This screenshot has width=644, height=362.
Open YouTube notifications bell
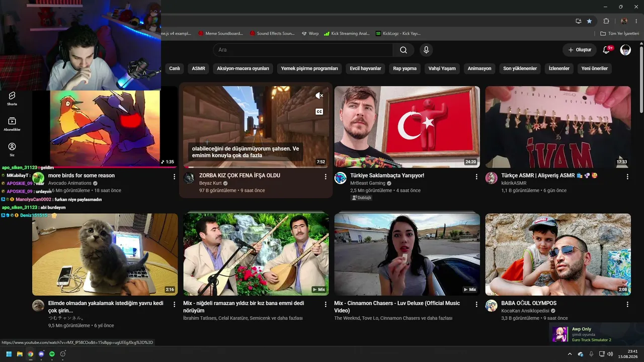tap(607, 50)
